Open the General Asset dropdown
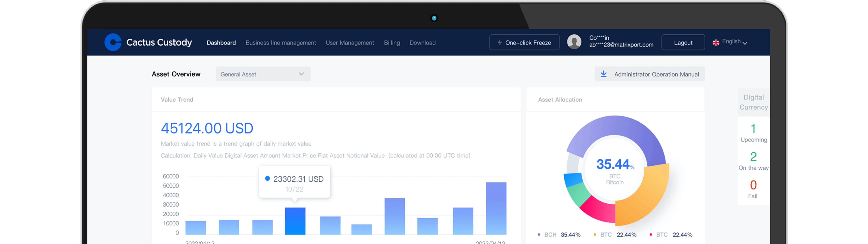Image resolution: width=868 pixels, height=244 pixels. (263, 74)
